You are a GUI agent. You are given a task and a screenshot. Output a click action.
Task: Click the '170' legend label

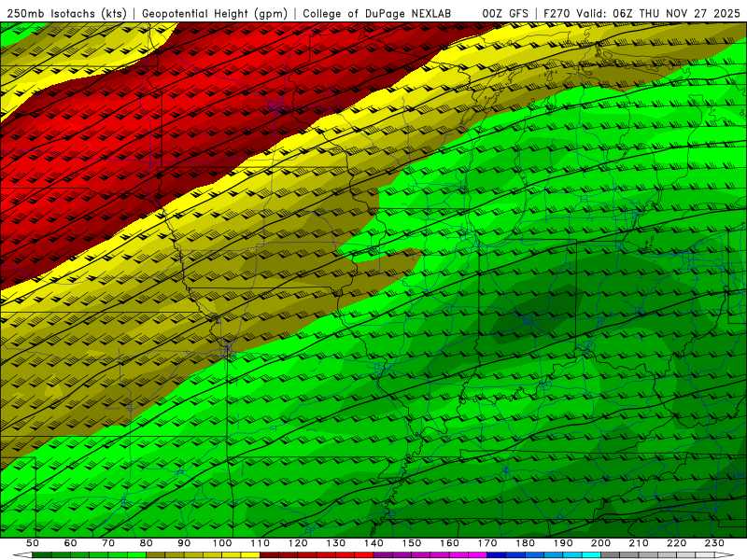(x=487, y=543)
